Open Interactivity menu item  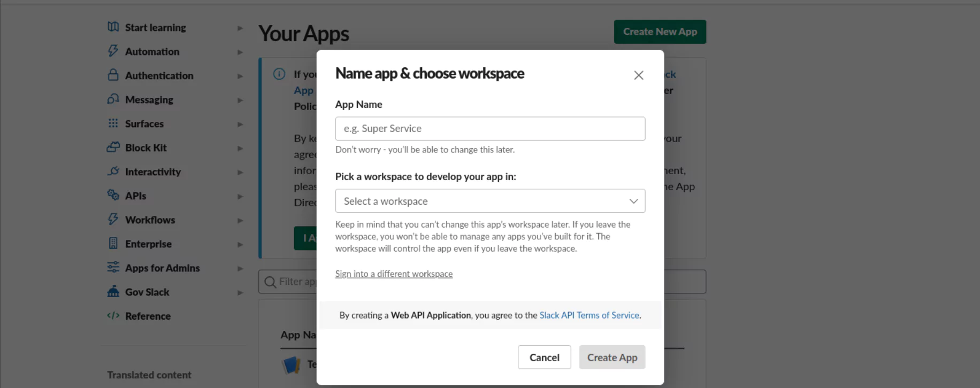[153, 172]
